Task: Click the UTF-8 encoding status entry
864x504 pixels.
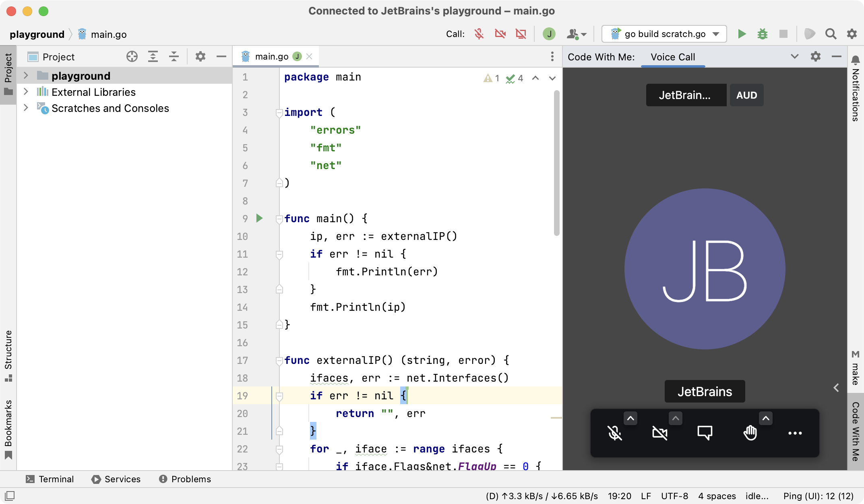Action: (674, 496)
